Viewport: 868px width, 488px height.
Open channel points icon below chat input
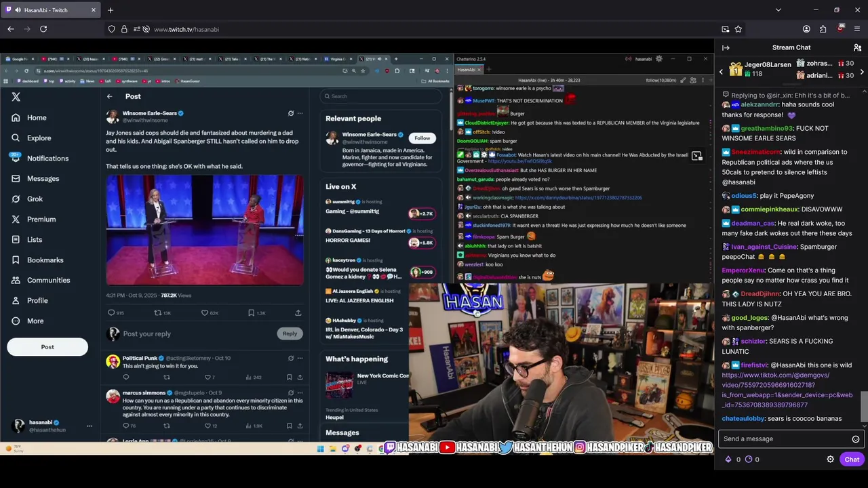point(749,460)
